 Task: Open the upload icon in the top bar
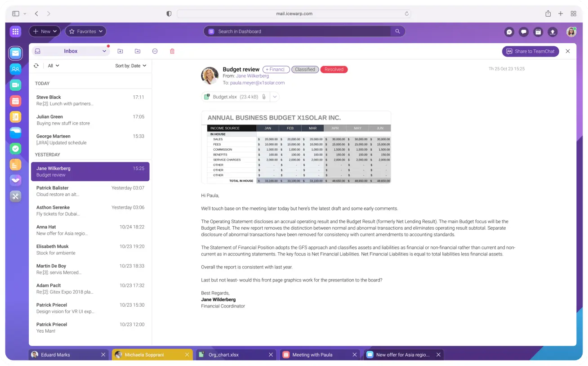point(552,31)
